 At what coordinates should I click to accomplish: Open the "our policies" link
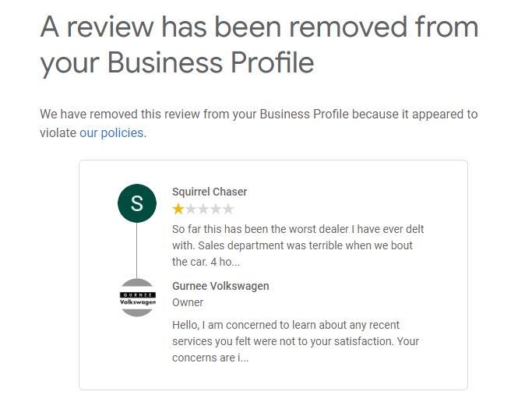click(x=111, y=132)
